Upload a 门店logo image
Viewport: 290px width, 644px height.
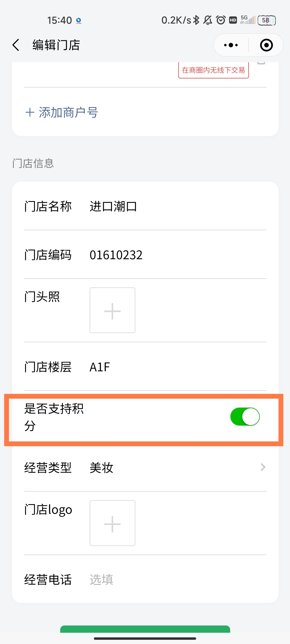coord(112,523)
